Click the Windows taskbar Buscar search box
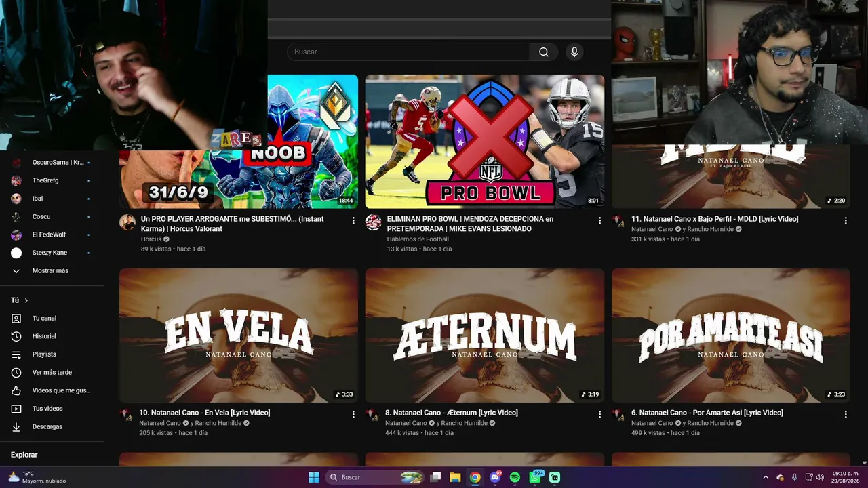This screenshot has width=868, height=488. coord(375,477)
